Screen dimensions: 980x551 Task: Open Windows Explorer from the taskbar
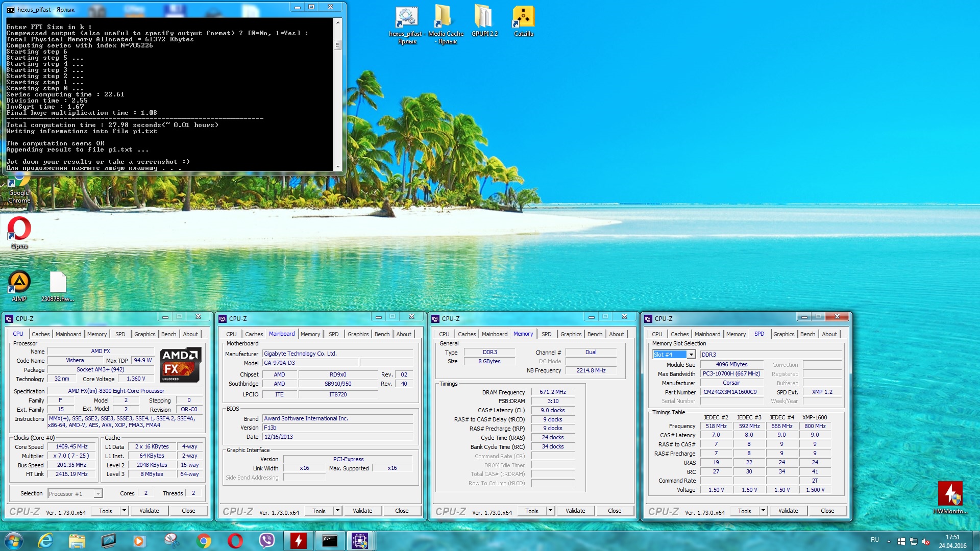pos(77,541)
